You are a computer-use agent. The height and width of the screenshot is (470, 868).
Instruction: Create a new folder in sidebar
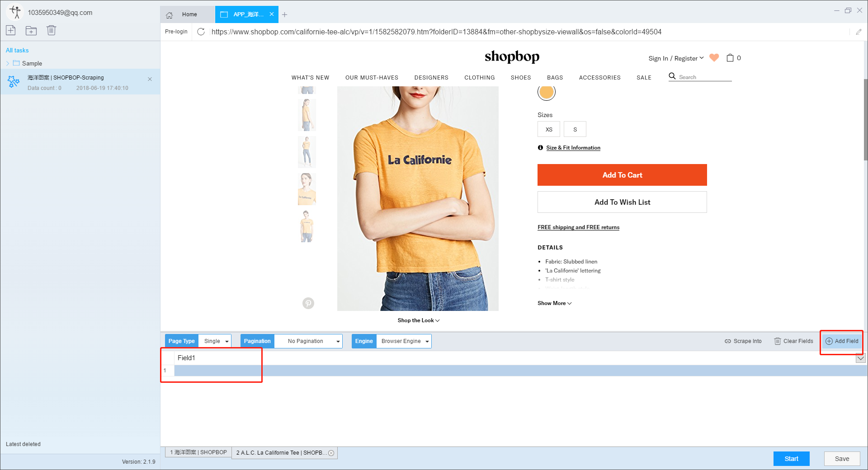[31, 30]
